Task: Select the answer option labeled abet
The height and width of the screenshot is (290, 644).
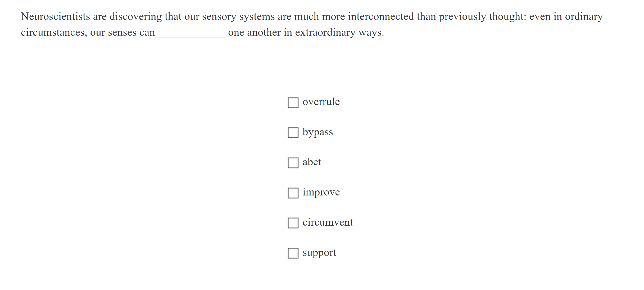Action: click(x=312, y=162)
